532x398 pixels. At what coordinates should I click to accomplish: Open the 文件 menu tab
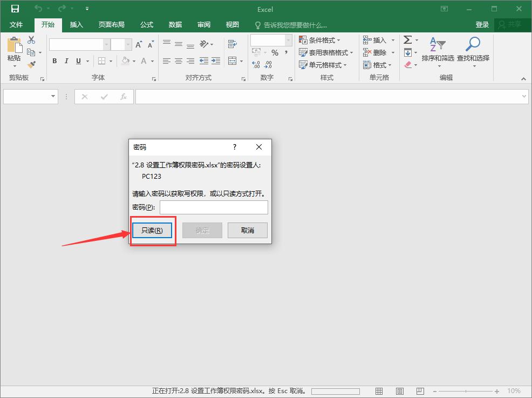(16, 25)
